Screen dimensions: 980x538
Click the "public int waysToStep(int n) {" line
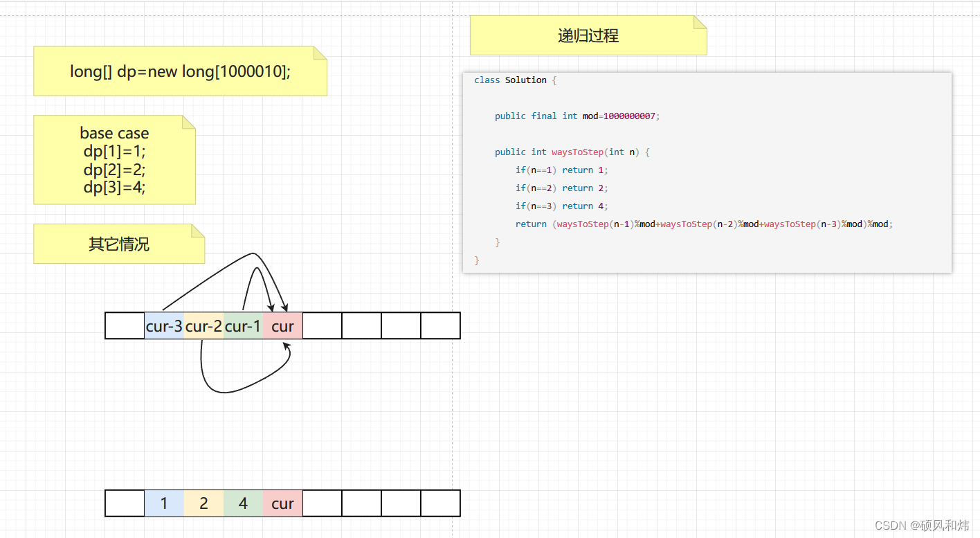click(572, 152)
